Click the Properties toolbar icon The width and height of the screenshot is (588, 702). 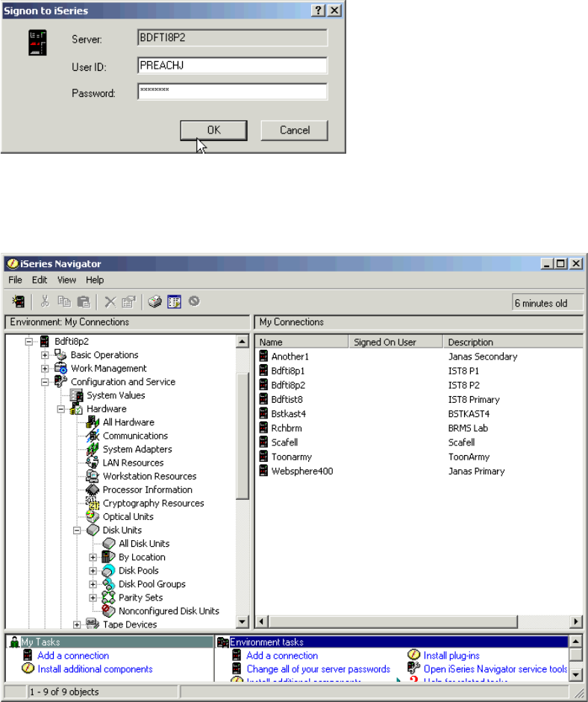(x=128, y=301)
